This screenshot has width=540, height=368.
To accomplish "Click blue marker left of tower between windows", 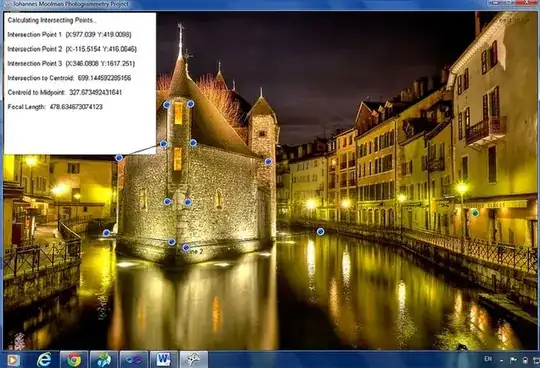I will [x=164, y=144].
